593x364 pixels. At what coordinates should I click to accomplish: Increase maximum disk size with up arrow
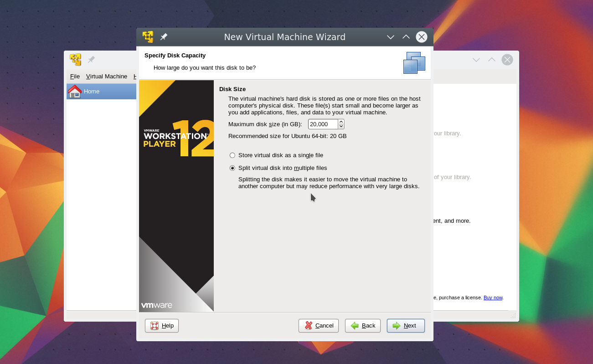point(341,122)
